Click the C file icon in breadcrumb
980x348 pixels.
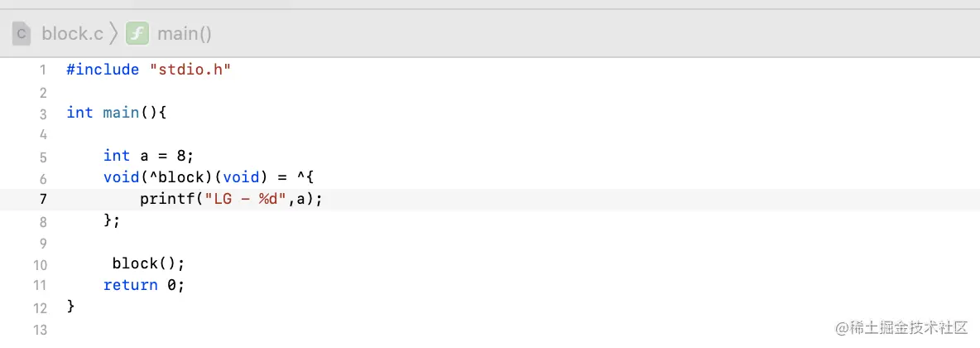[x=22, y=34]
